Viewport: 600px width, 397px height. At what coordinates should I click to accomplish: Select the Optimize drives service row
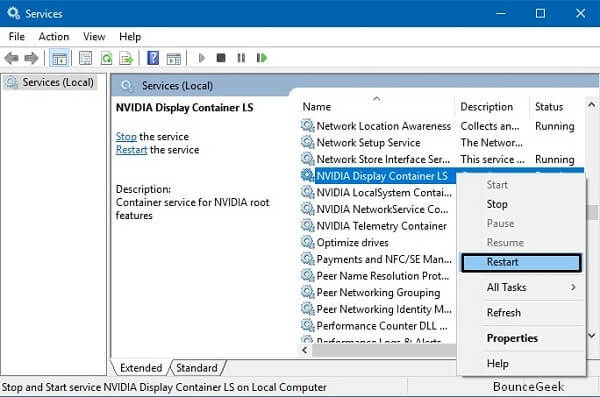[x=377, y=243]
